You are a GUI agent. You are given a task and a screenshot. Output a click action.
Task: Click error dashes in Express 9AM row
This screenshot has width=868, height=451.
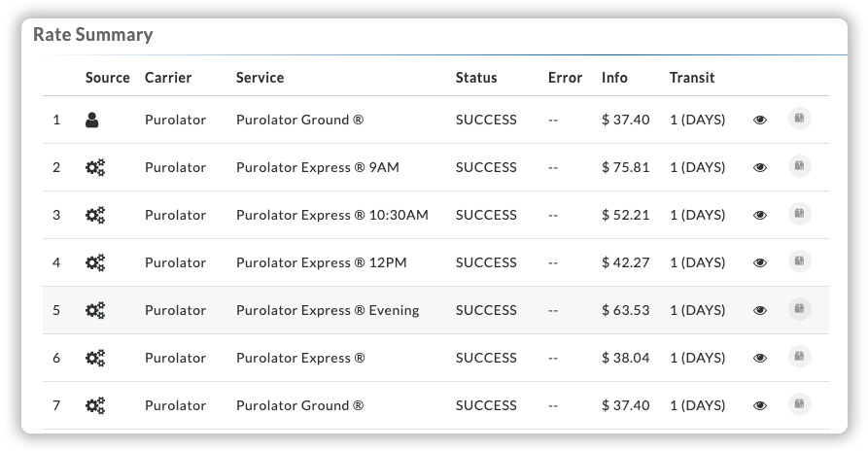pyautogui.click(x=553, y=168)
